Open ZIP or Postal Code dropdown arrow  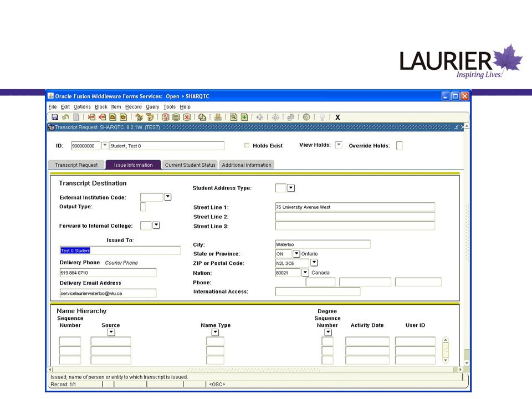tap(314, 263)
